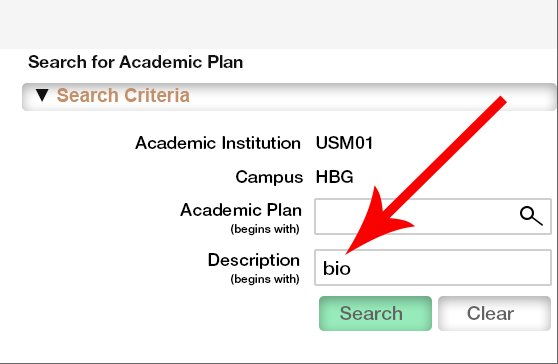Screen dimensions: 558x364
Task: Click the Campus label
Action: (x=269, y=177)
